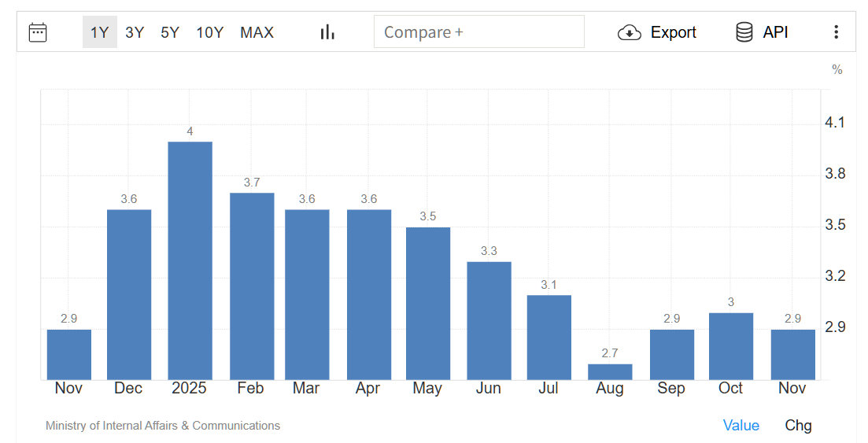This screenshot has width=868, height=443.
Task: Open the three-dot more options menu
Action: pos(836,32)
